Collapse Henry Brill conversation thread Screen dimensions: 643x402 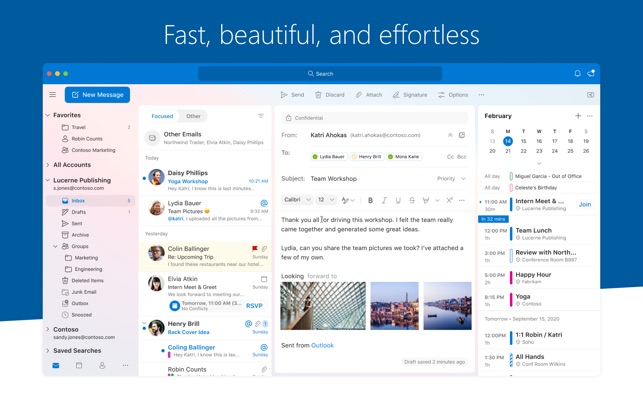(144, 323)
